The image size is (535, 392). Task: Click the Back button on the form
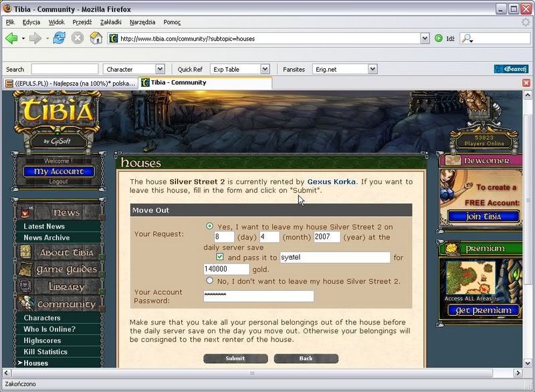tap(306, 359)
